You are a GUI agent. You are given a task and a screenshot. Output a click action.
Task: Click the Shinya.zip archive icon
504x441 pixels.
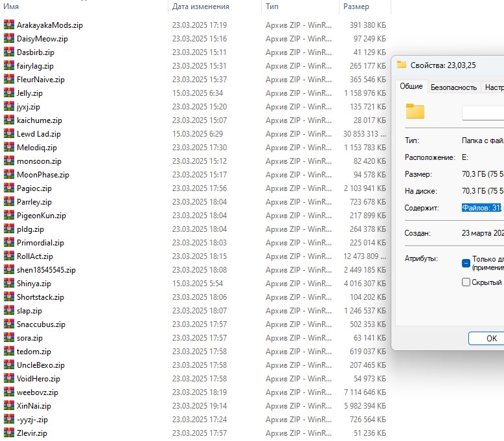(x=9, y=283)
